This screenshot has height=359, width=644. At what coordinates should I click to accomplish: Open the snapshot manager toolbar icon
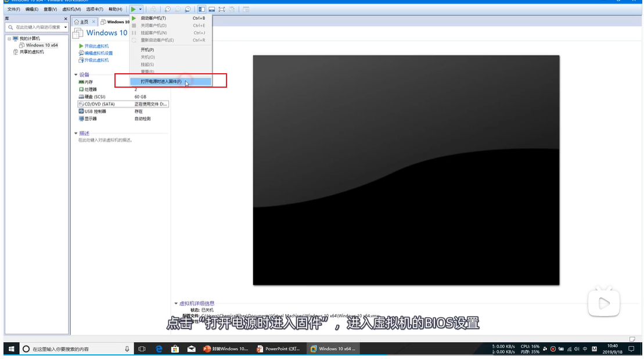(188, 9)
